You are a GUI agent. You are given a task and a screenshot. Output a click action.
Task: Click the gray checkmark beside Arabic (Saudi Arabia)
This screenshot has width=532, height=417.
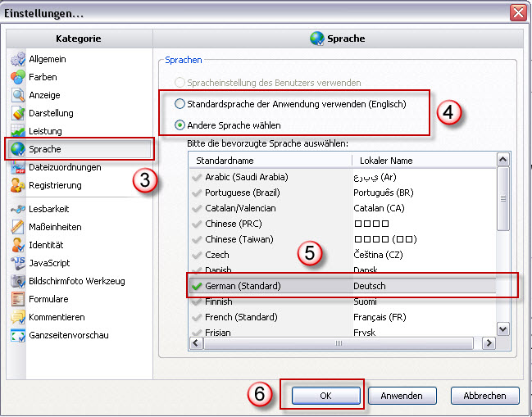point(197,177)
